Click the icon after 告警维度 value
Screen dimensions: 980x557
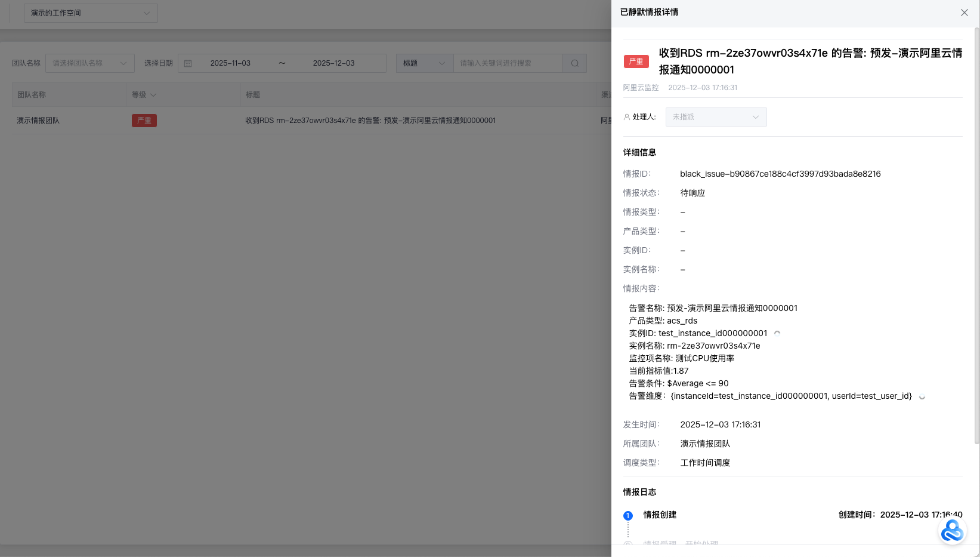tap(922, 397)
